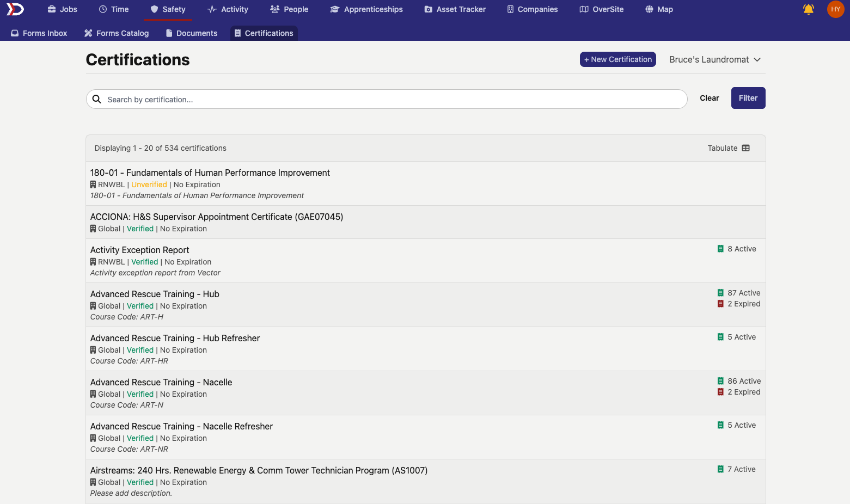
Task: Click the Map globe icon
Action: [649, 9]
